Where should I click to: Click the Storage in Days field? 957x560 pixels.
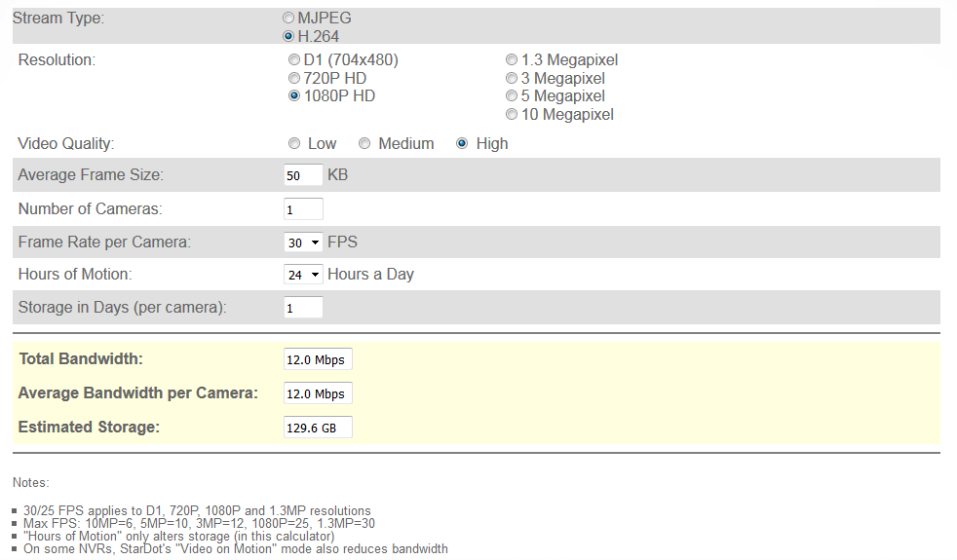[303, 308]
